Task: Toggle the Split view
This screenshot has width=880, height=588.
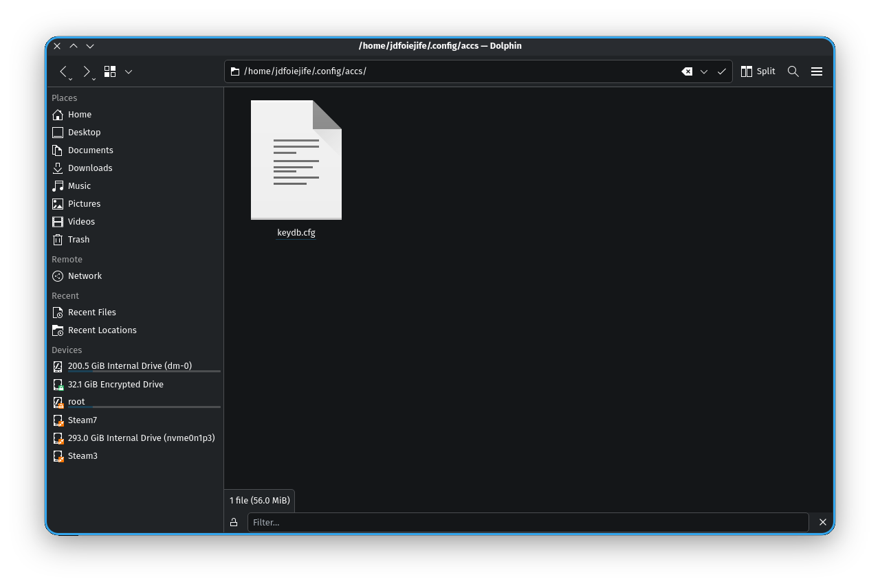Action: 758,71
